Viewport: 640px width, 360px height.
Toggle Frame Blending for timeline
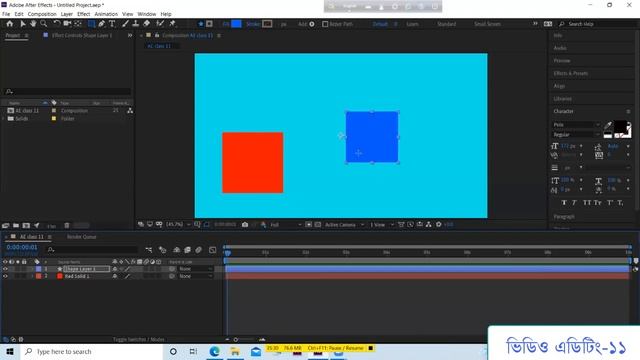(x=187, y=249)
